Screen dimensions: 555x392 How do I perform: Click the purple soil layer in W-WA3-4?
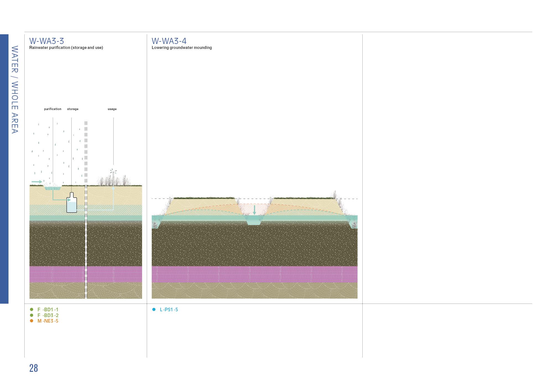click(x=254, y=274)
